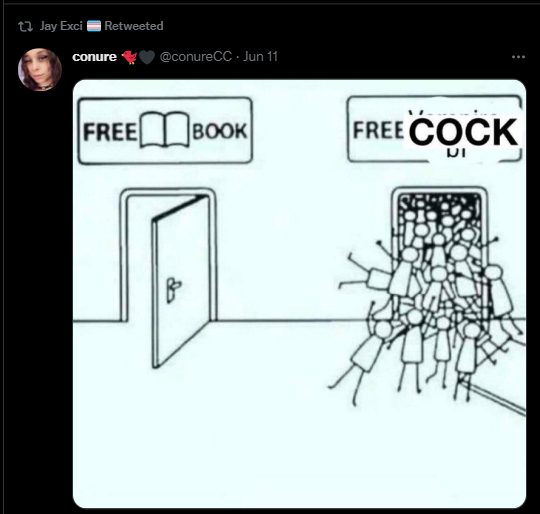Open Jay Exci's profile from the retweet label

[x=61, y=26]
